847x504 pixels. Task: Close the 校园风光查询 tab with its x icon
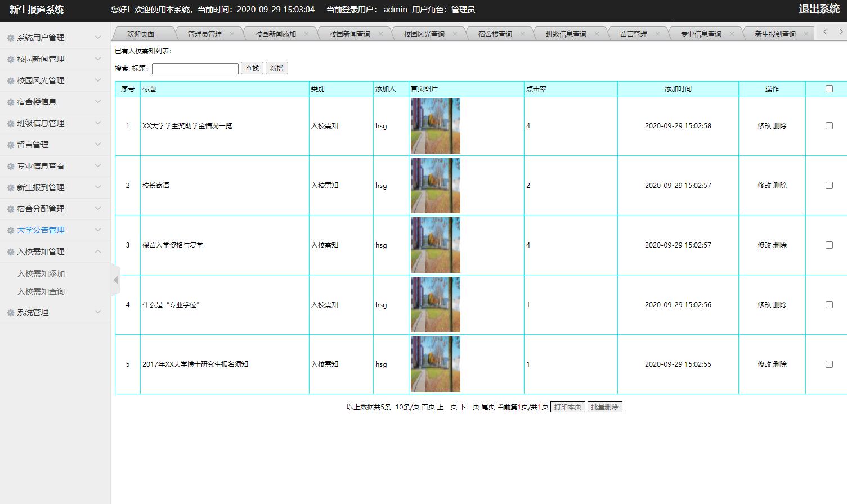pos(454,33)
